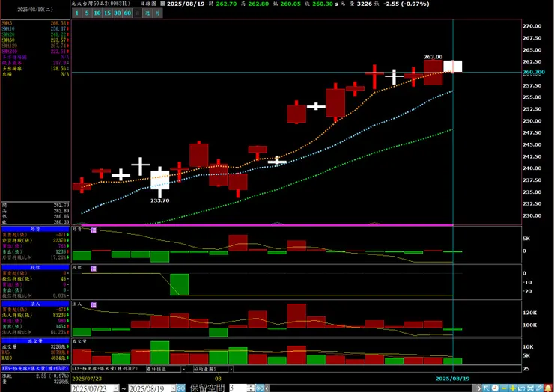Viewport: 554px width, 392px height.
Task: Click the left arrow of bottom scrollbar
Action: click(x=267, y=388)
